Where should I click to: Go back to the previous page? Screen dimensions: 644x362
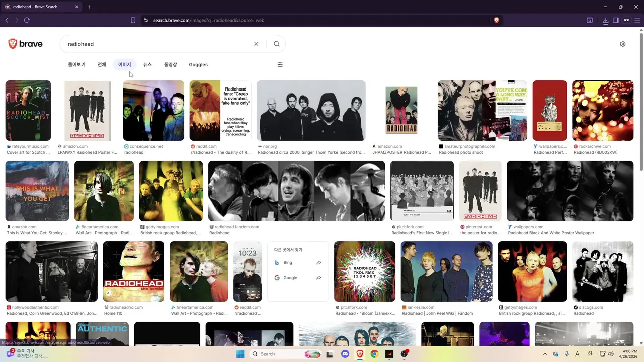(x=7, y=20)
